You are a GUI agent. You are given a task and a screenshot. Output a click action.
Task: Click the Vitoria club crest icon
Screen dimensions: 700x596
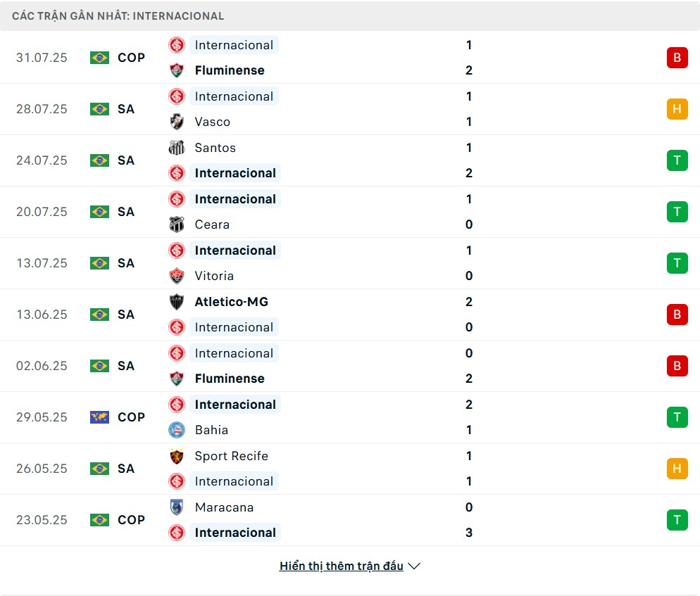point(176,276)
